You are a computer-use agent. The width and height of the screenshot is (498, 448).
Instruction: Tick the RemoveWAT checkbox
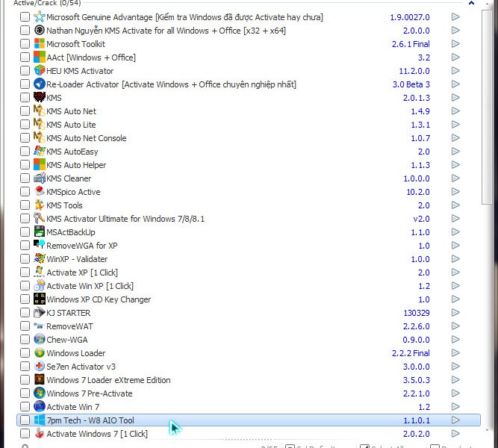pyautogui.click(x=25, y=326)
